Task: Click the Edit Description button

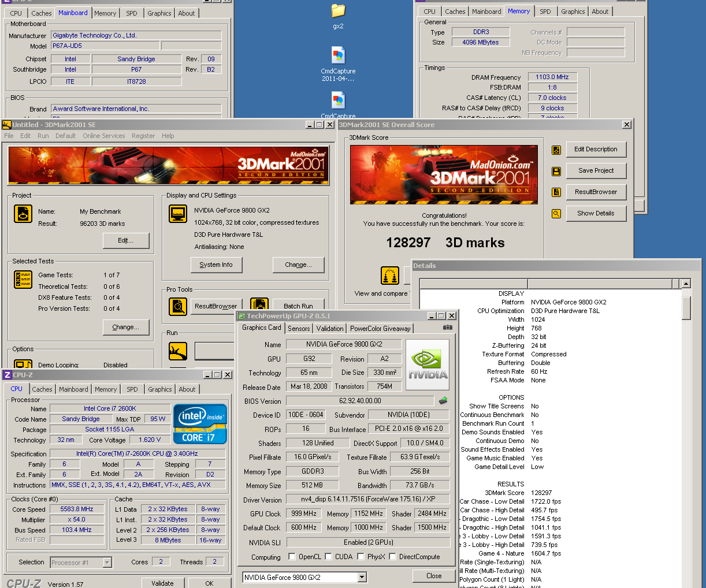Action: point(596,149)
